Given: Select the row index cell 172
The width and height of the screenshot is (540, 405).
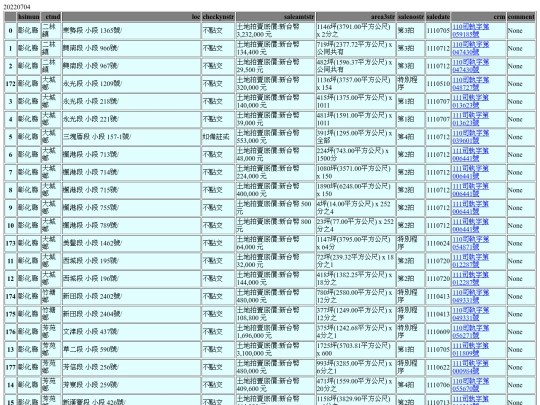Looking at the screenshot, I should pos(10,84).
